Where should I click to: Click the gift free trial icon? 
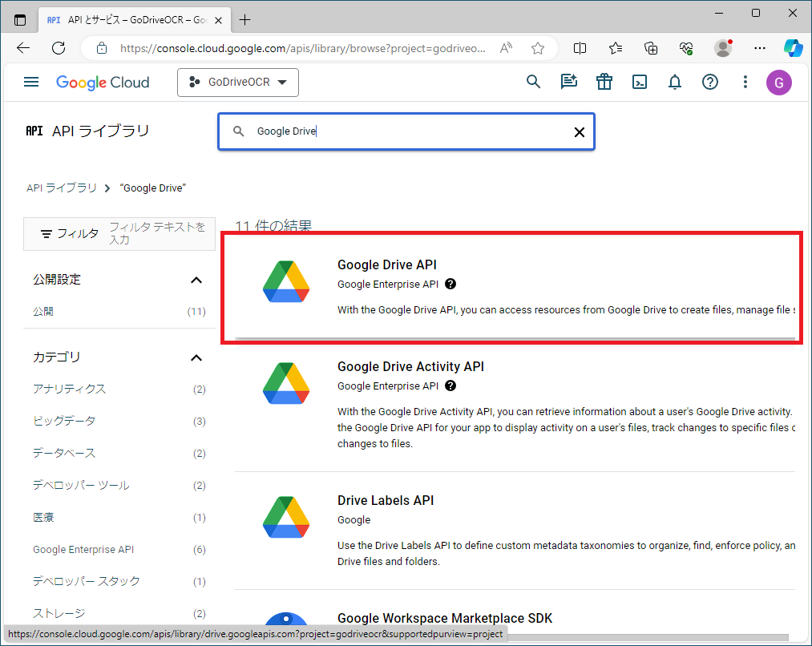pyautogui.click(x=604, y=82)
